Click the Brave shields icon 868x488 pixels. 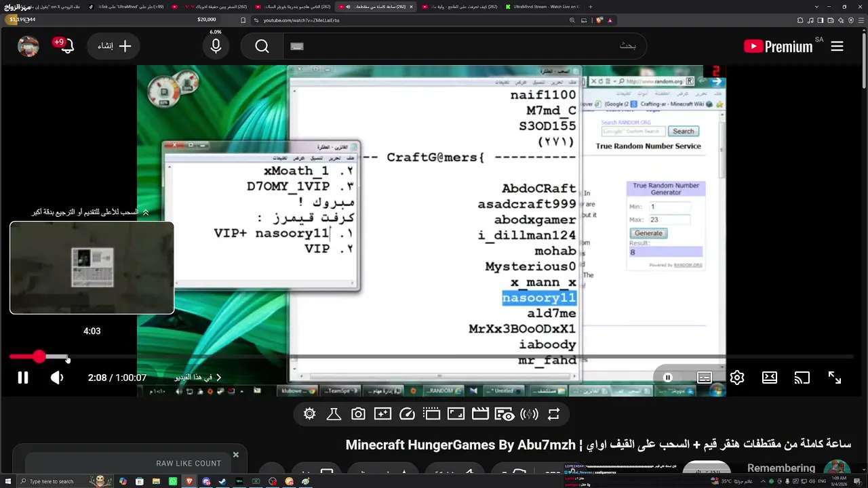coord(599,20)
